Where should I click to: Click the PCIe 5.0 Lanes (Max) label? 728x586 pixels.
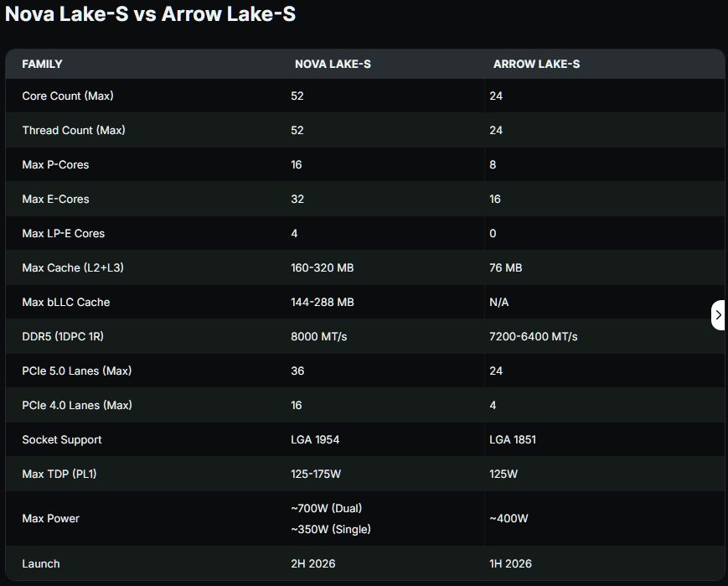[x=77, y=371]
